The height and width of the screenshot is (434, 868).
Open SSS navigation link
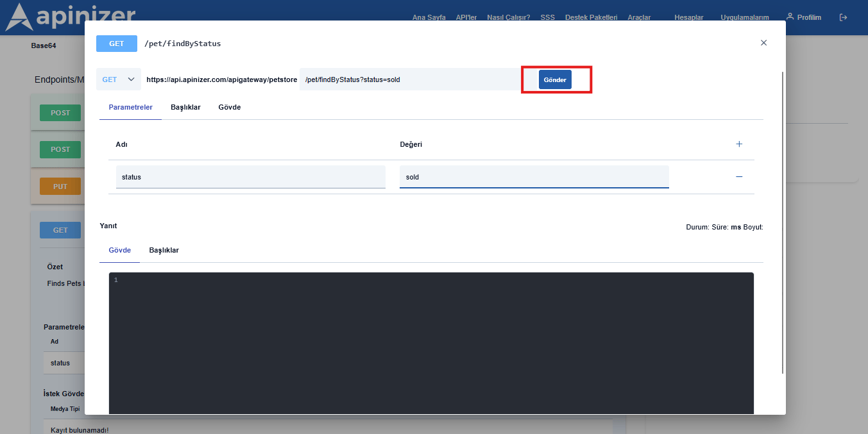(548, 17)
